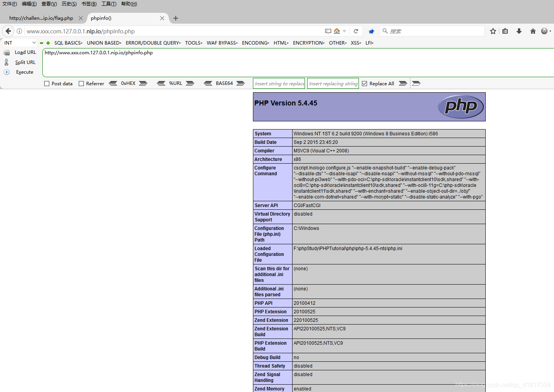Open address bar history dropdown arrow
The image size is (554, 392).
click(x=345, y=31)
